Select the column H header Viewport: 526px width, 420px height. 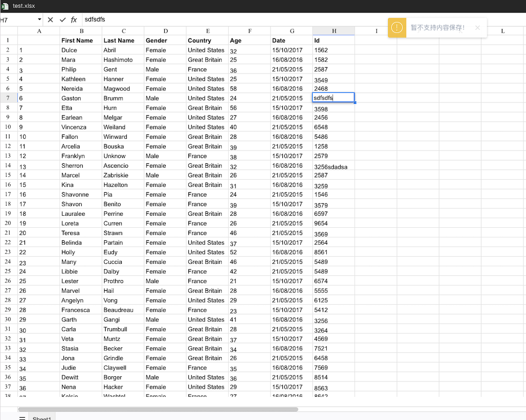333,30
